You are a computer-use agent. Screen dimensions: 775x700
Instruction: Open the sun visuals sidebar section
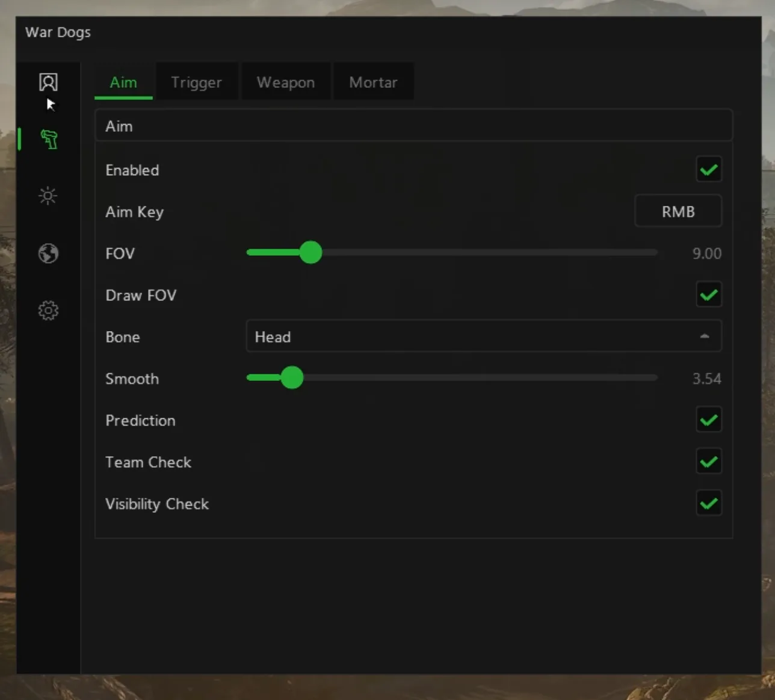(x=48, y=196)
